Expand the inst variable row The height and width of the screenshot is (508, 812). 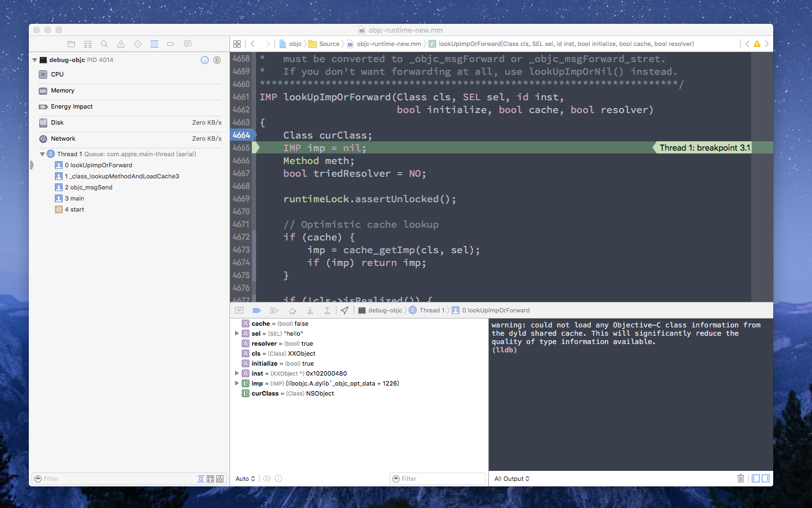tap(237, 373)
